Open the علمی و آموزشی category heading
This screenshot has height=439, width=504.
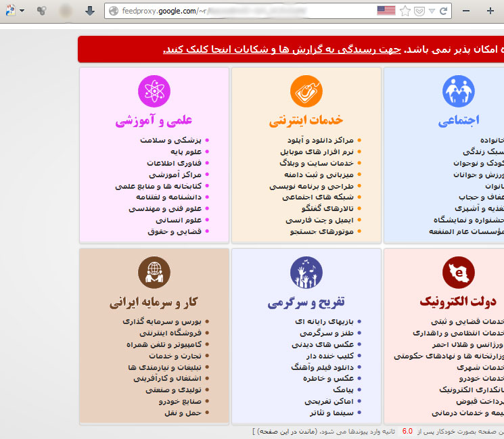(x=154, y=121)
